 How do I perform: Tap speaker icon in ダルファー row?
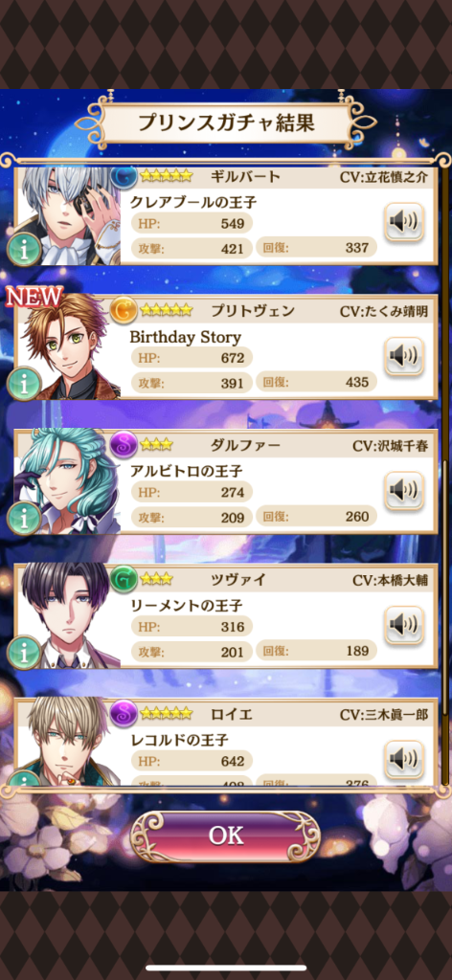404,491
